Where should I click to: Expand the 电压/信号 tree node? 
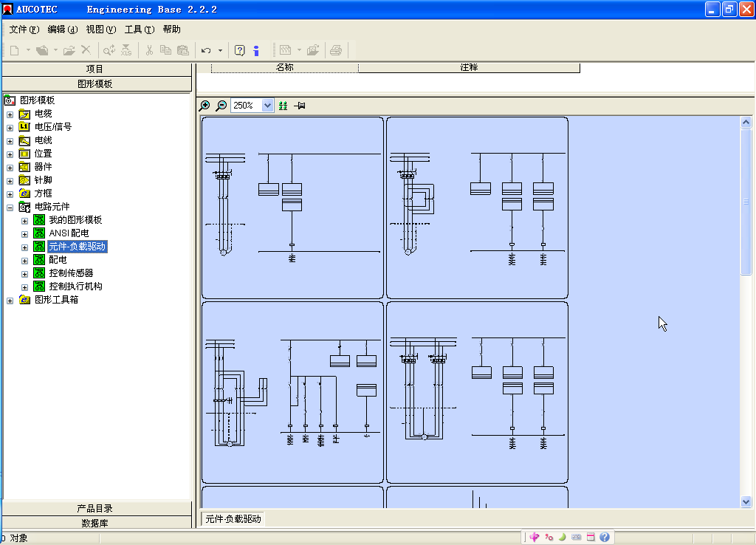pos(10,128)
